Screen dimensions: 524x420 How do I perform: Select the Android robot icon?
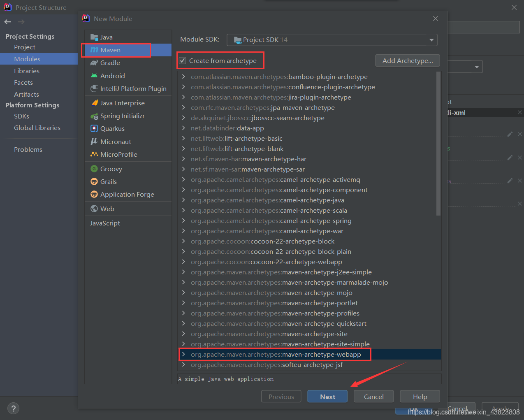pos(94,76)
